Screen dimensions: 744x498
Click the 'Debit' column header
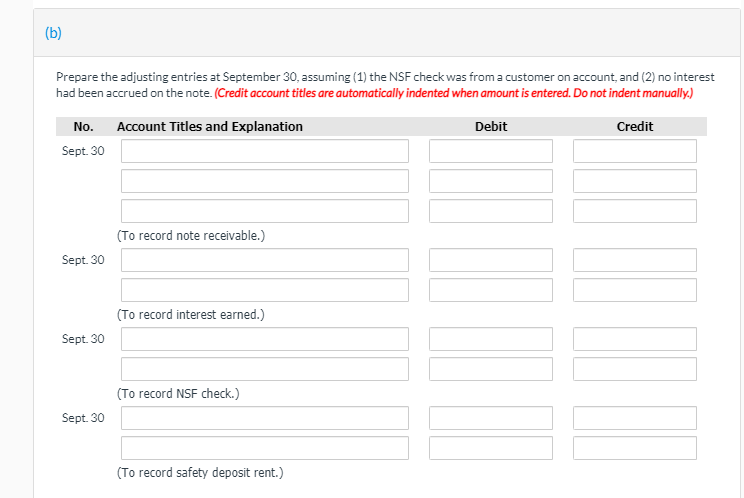[491, 127]
